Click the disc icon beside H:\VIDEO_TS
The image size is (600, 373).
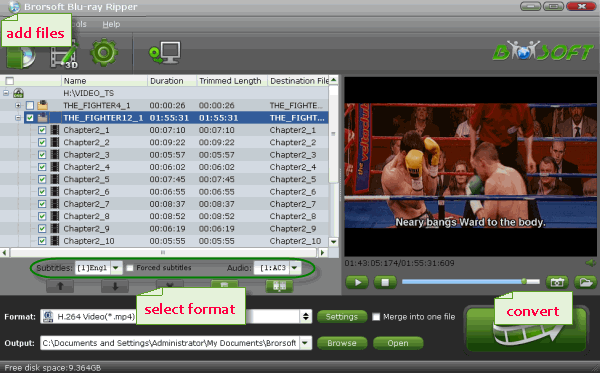(x=18, y=93)
